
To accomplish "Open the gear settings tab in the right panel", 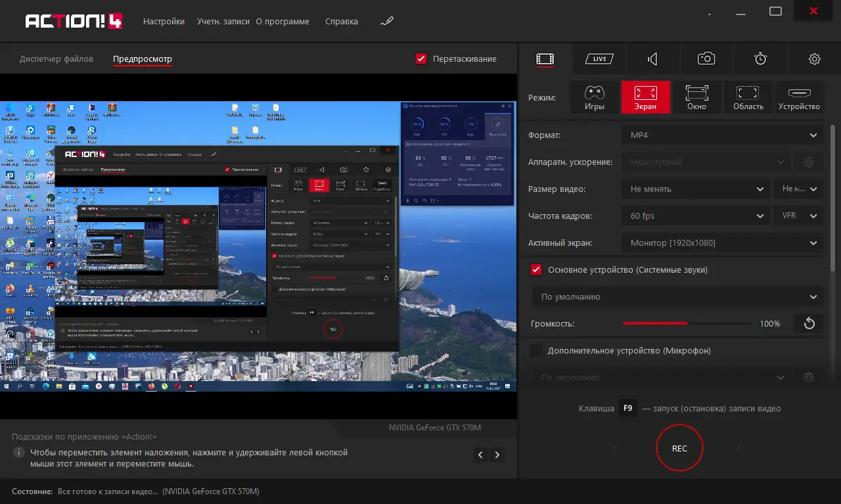I will pos(815,59).
